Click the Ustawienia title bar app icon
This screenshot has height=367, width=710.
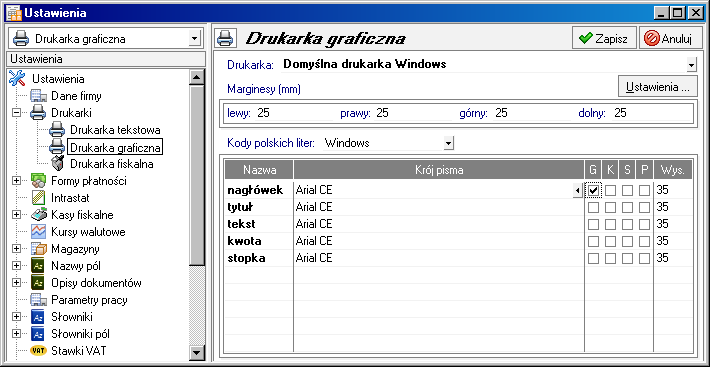tap(14, 13)
